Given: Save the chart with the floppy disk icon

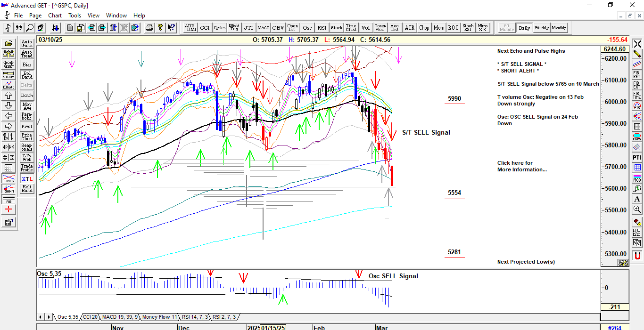Looking at the screenshot, I should click(x=81, y=28).
